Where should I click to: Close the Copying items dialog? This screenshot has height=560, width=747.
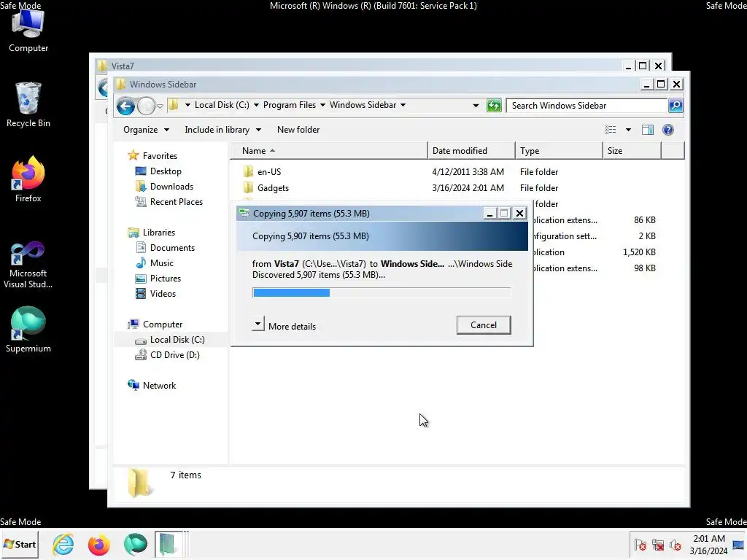click(519, 214)
